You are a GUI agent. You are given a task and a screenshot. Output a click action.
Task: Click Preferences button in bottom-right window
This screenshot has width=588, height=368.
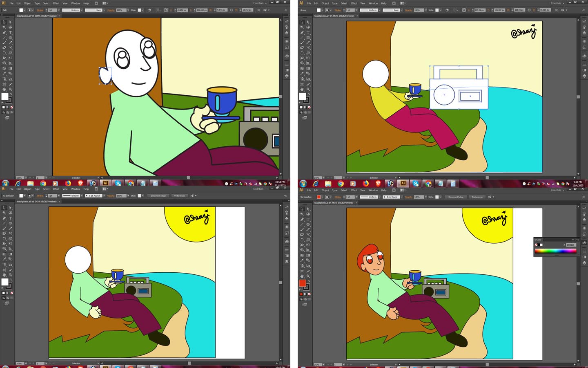point(477,197)
